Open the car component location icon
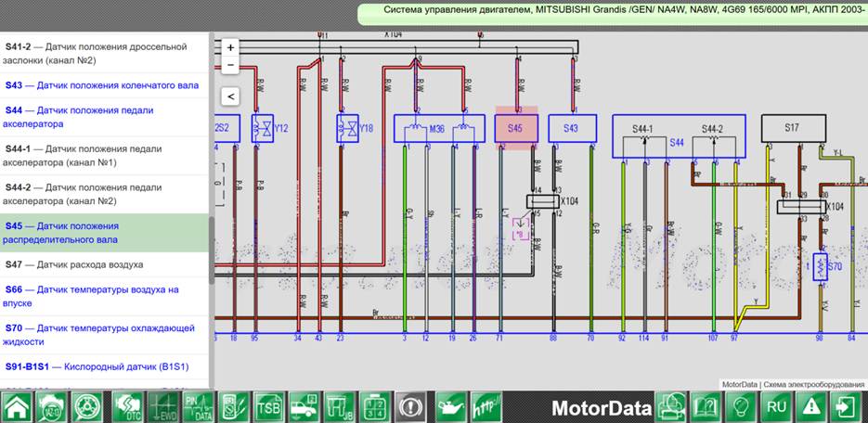 pyautogui.click(x=304, y=407)
